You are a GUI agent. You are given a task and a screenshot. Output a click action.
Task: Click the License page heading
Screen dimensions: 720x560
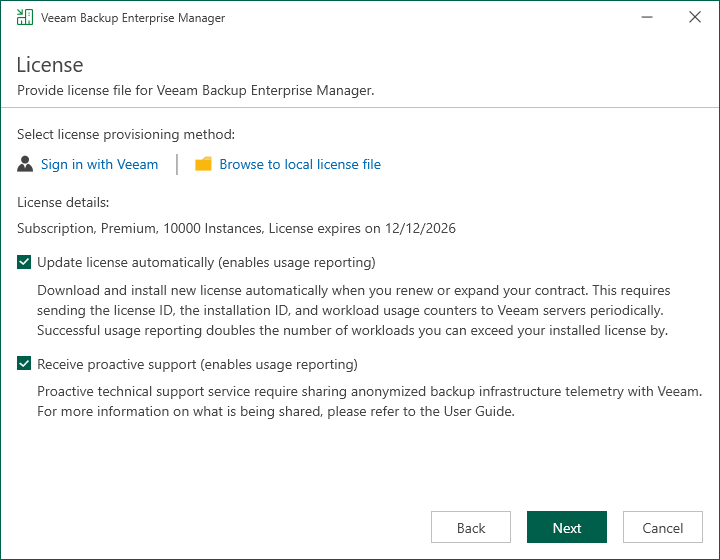[50, 65]
